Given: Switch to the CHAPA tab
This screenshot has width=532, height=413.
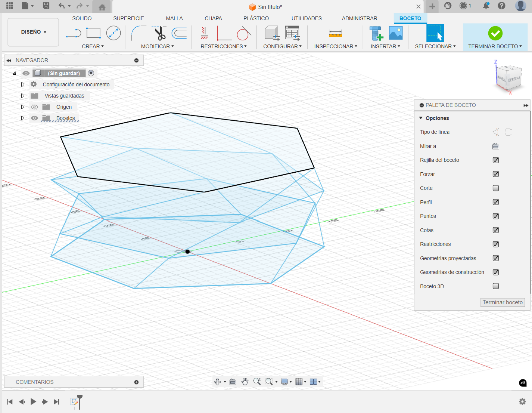Looking at the screenshot, I should [213, 18].
